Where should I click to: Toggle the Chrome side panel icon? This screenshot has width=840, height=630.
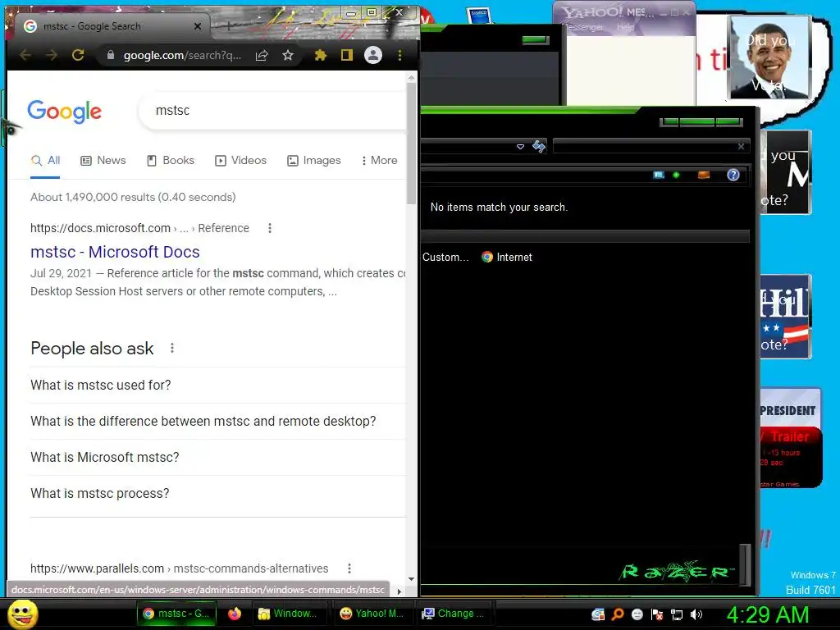coord(347,55)
